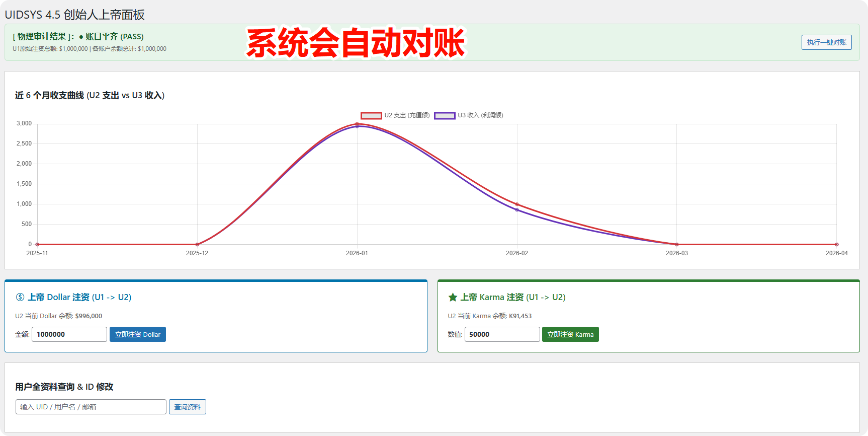This screenshot has height=436, width=868.
Task: Click the star icon beside 上帝 Karma 注资
Action: click(x=453, y=297)
